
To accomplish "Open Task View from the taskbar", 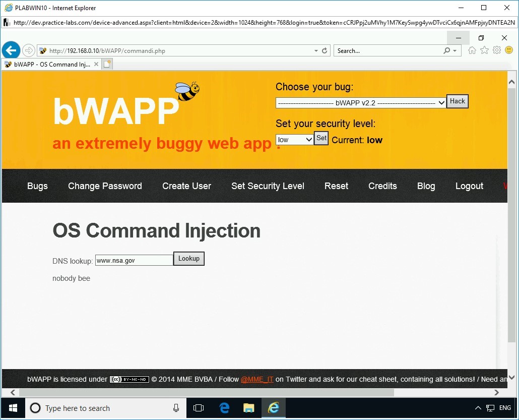I will coord(199,407).
